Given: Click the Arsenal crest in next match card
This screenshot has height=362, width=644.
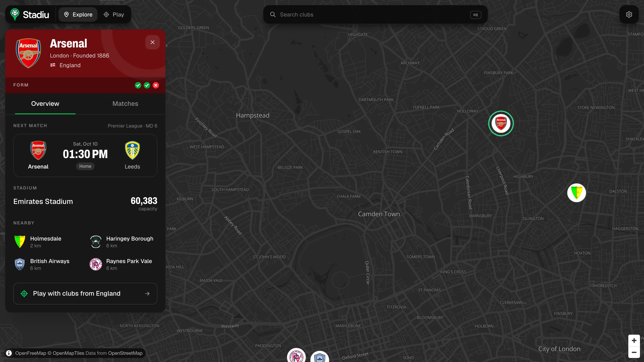Looking at the screenshot, I should tap(38, 150).
